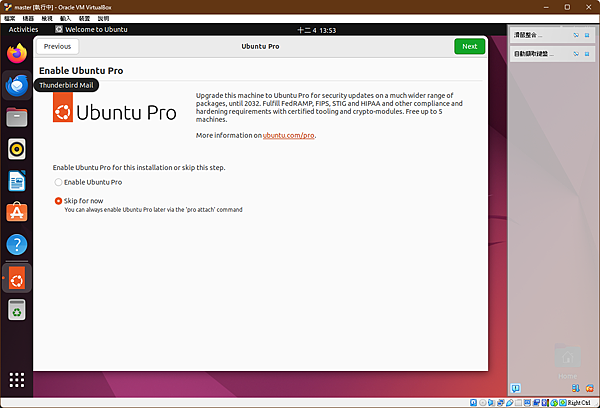Dismiss second VirtualBox notification with blue icon
600x408 pixels.
[x=587, y=54]
